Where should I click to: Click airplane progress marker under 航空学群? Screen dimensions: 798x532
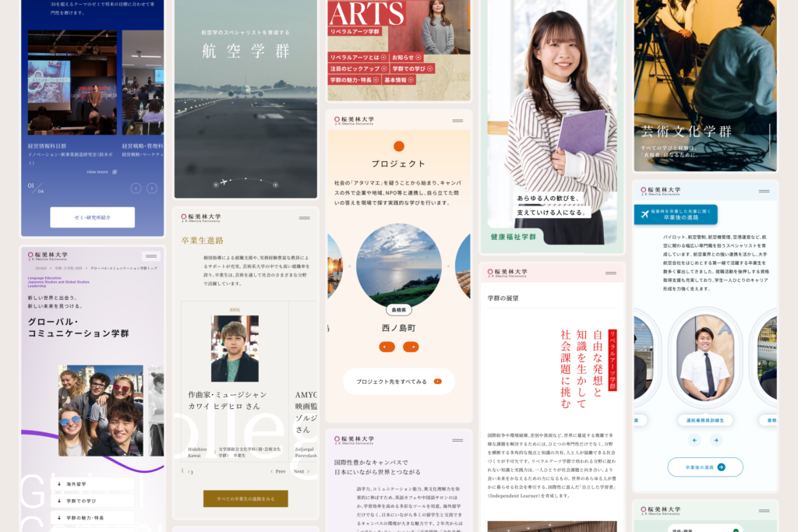tap(224, 181)
